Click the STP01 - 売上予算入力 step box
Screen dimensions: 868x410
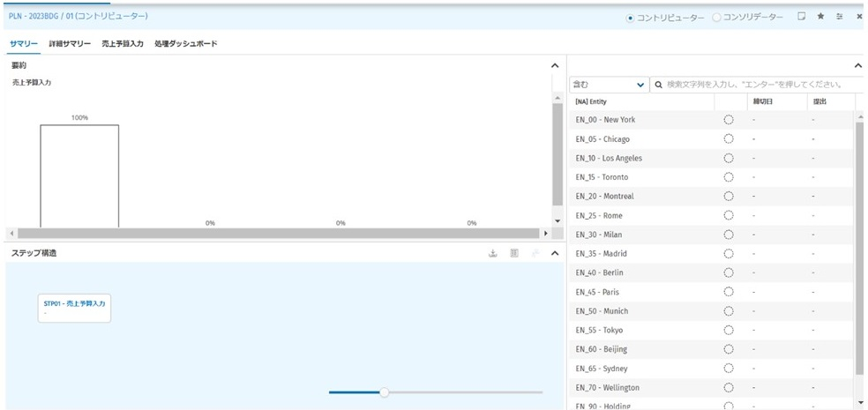(x=74, y=308)
